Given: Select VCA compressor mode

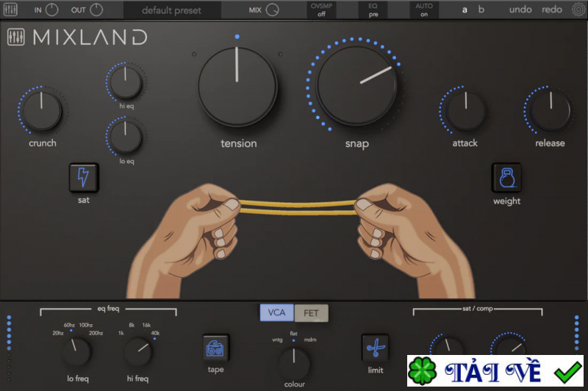Looking at the screenshot, I should (277, 312).
